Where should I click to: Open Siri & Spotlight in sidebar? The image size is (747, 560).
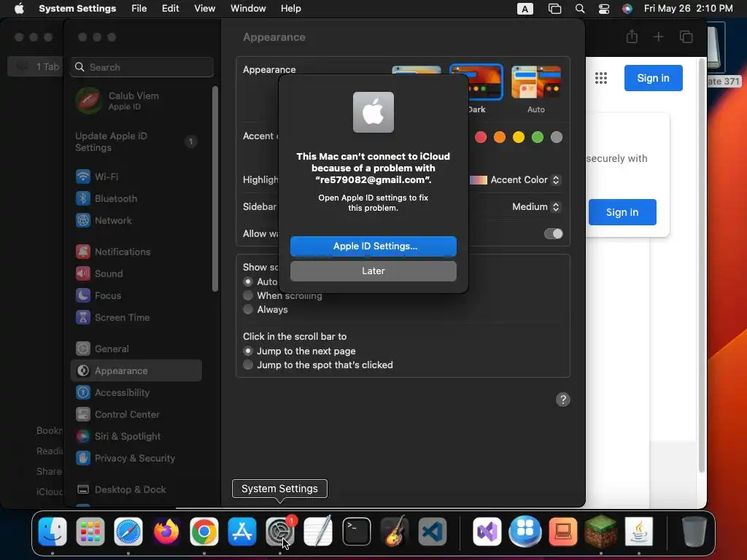[x=136, y=437]
